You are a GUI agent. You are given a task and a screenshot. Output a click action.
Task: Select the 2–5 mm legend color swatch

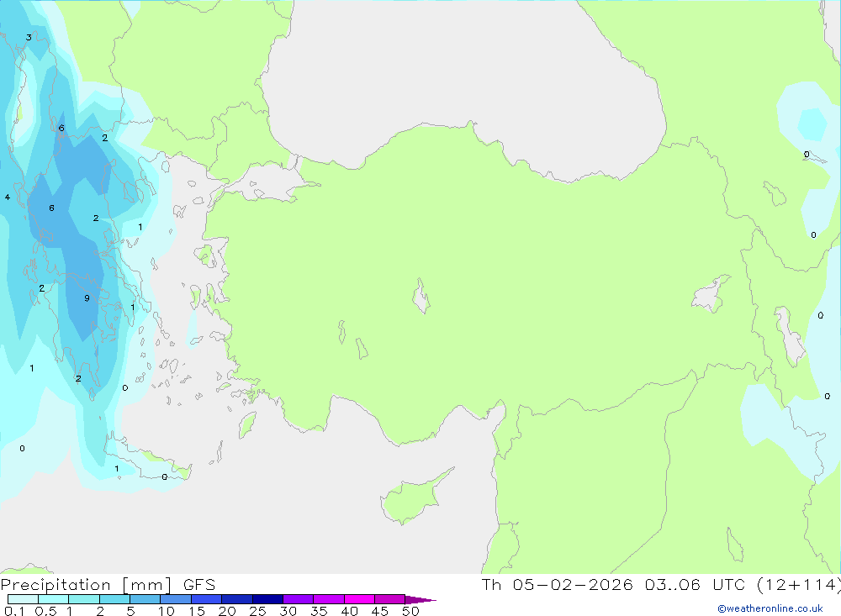[114, 599]
